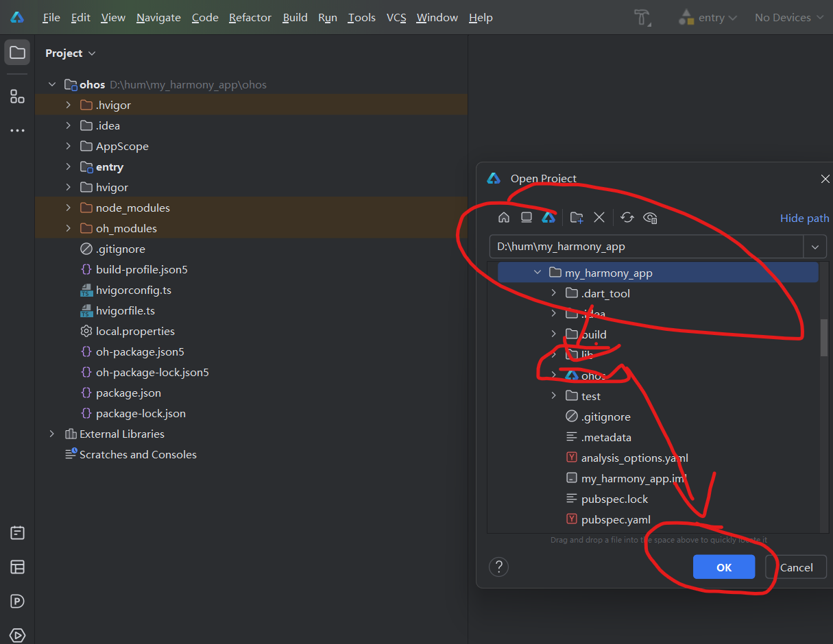
Task: Open the Run panel icon at bottom
Action: pos(17,634)
